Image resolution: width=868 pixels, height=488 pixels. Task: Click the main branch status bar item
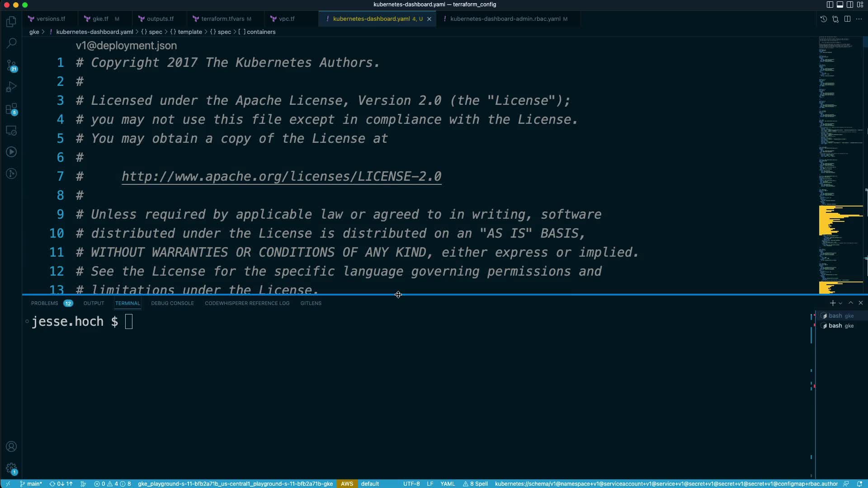31,483
